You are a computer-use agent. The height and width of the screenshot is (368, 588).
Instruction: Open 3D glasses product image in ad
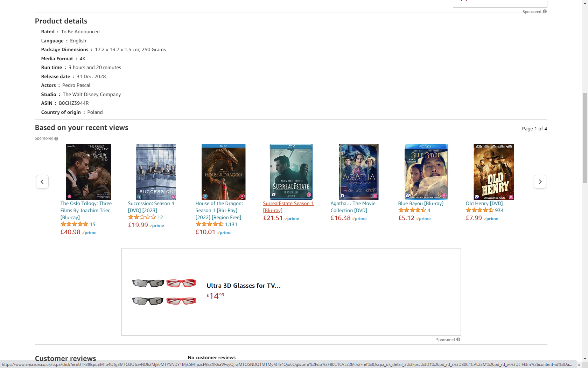[164, 292]
